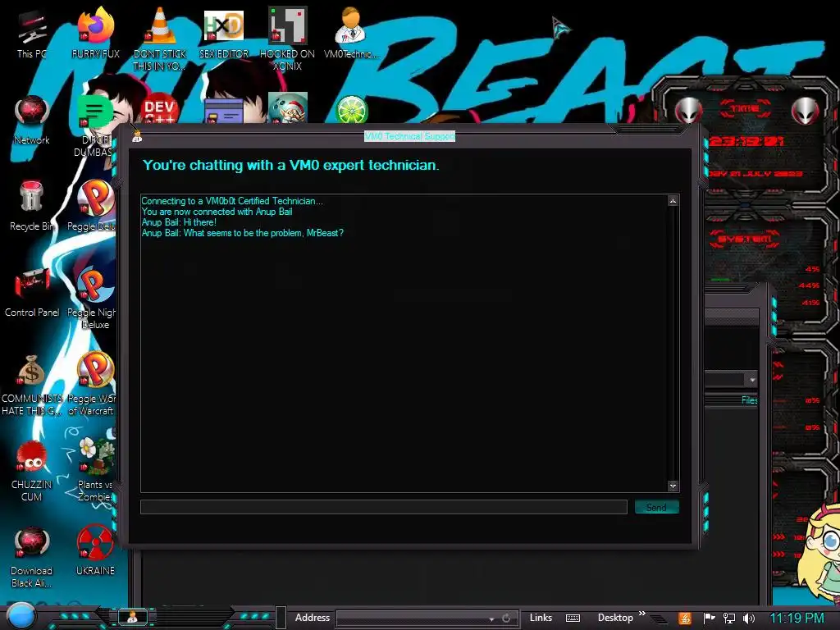This screenshot has width=840, height=630.
Task: Open the Peggle World of Warcraft icon
Action: click(94, 384)
